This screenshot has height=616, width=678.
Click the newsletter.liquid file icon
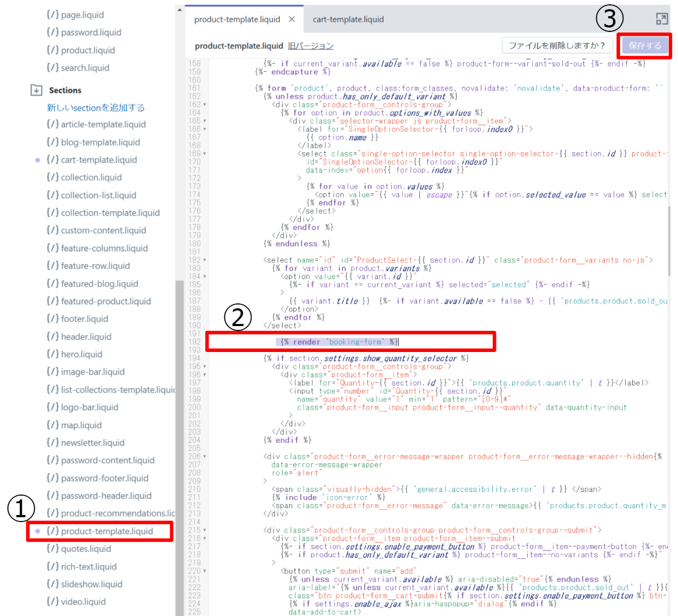[x=52, y=443]
